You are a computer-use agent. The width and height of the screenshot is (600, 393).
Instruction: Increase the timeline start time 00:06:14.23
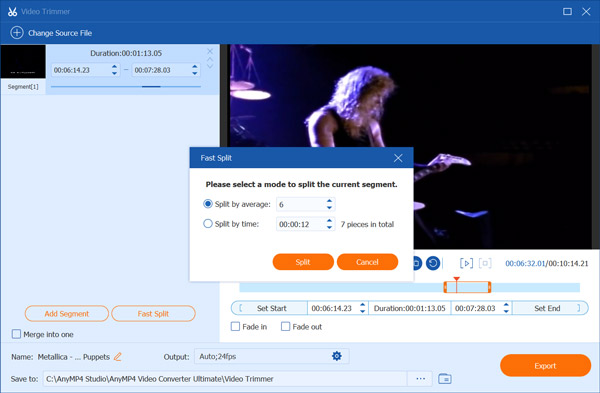tap(362, 305)
